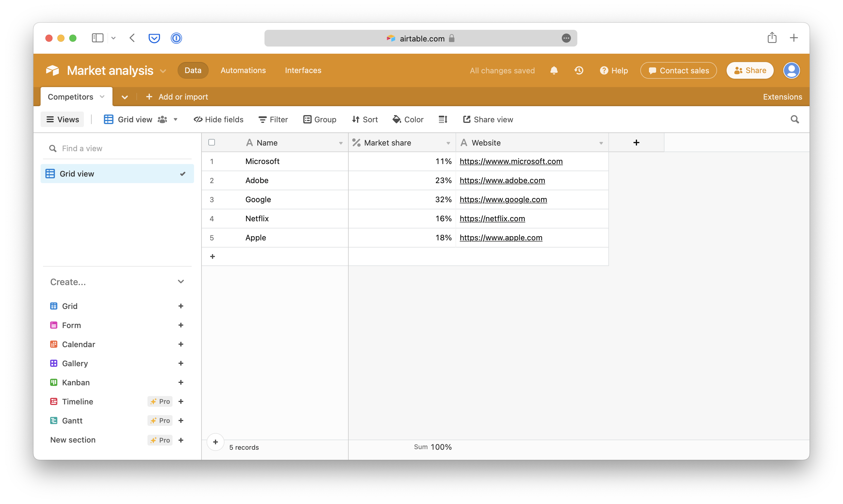Open the microsoft.com website link
843x504 pixels.
coord(511,161)
